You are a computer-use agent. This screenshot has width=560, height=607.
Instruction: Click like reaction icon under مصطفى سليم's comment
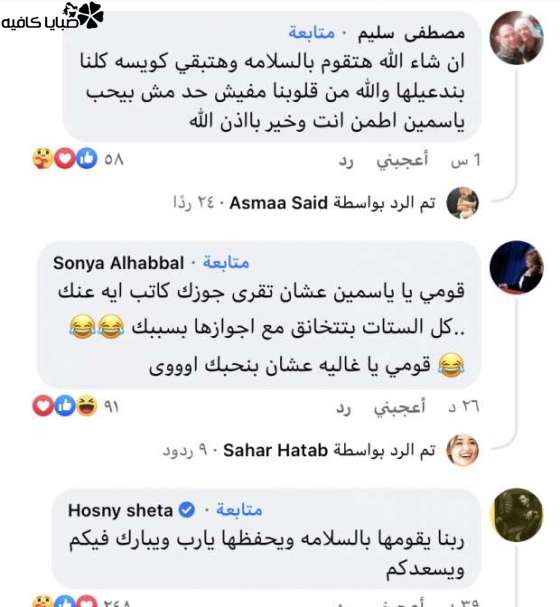(x=86, y=158)
